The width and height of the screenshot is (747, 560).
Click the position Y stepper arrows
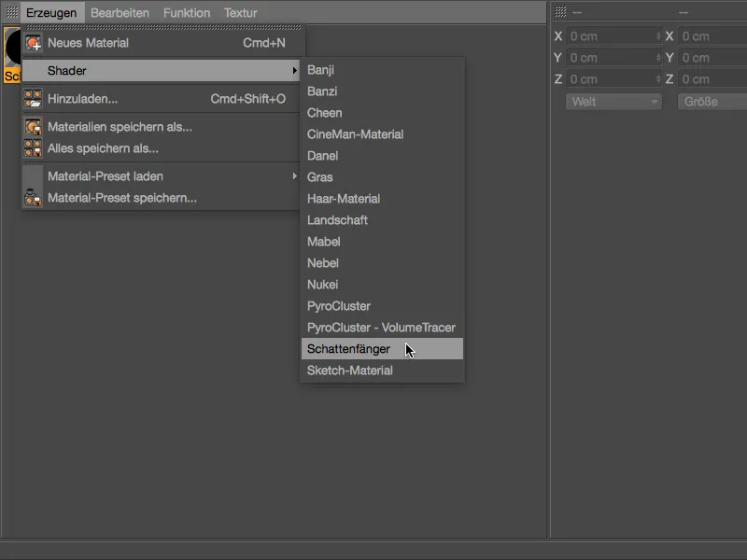658,58
